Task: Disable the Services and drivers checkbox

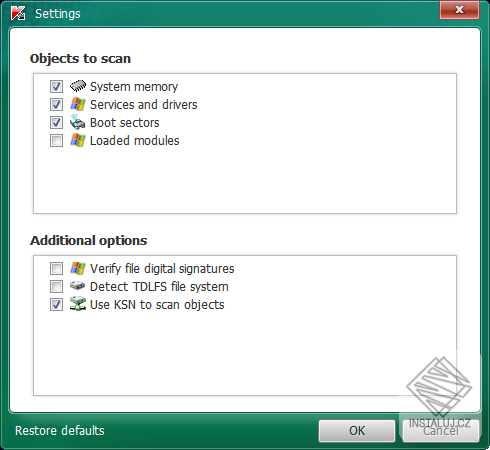Action: pos(56,105)
